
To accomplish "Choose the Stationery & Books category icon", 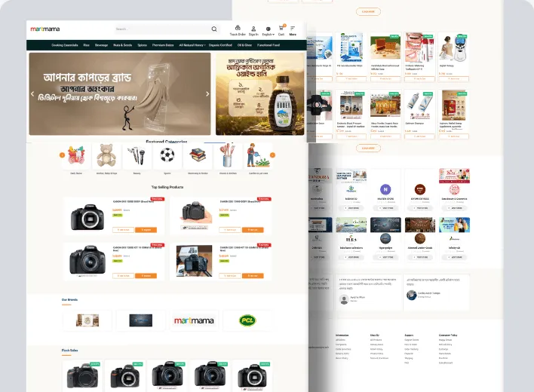I will click(x=198, y=155).
